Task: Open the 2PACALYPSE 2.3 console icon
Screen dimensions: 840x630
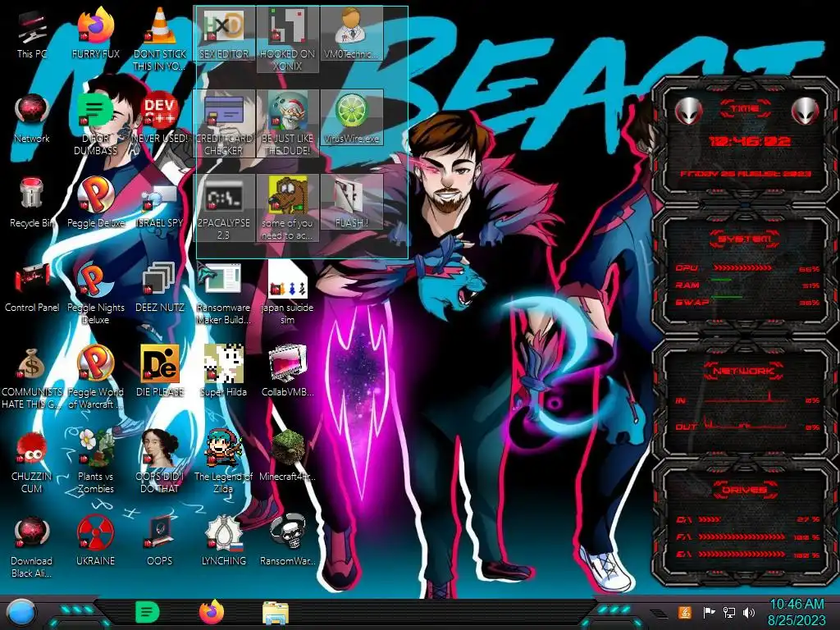Action: (224, 208)
